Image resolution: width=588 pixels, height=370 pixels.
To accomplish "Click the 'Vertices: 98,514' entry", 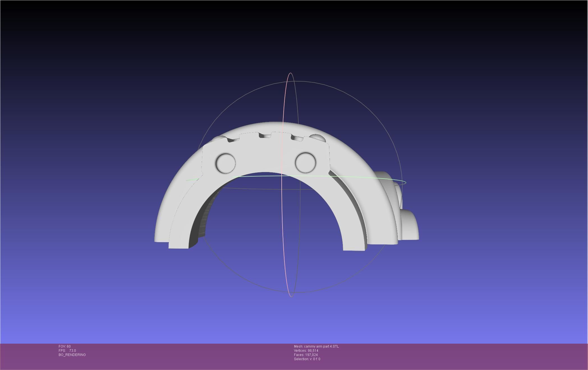I will [306, 351].
